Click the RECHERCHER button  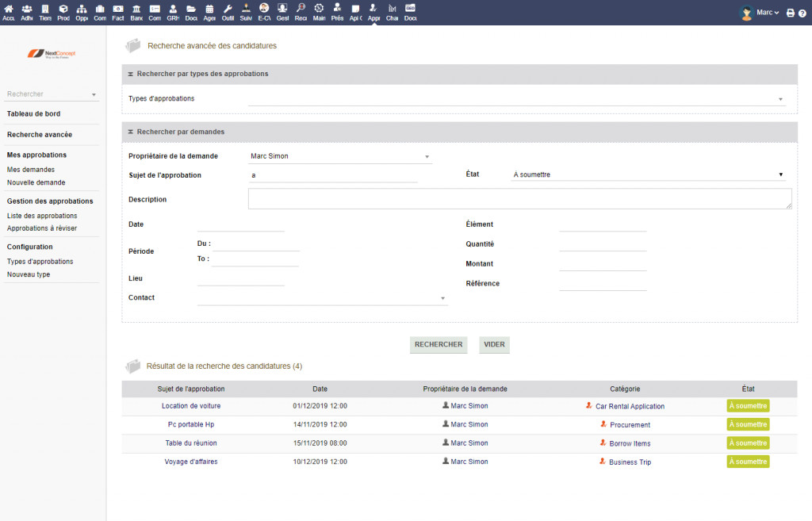[x=439, y=345]
